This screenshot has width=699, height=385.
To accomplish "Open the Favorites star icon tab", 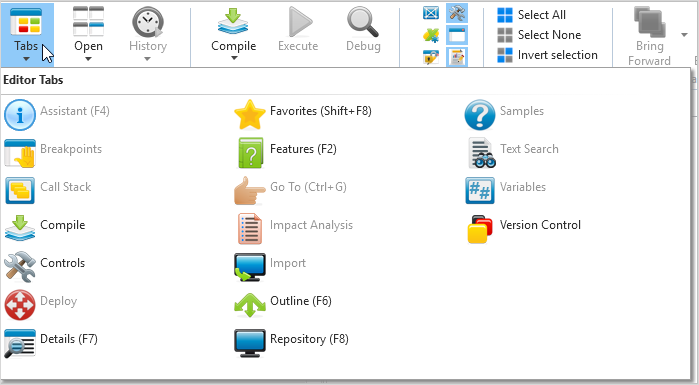I will 250,115.
